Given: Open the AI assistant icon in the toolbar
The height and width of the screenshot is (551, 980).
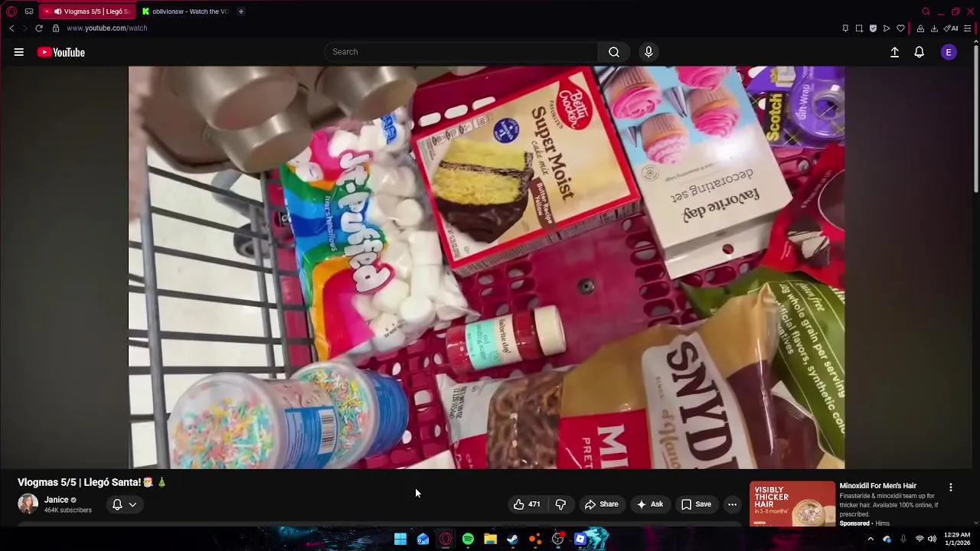Looking at the screenshot, I should point(951,28).
